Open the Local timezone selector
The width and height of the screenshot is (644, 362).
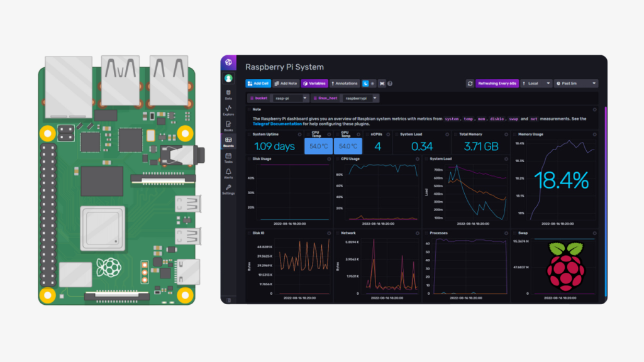pos(536,83)
